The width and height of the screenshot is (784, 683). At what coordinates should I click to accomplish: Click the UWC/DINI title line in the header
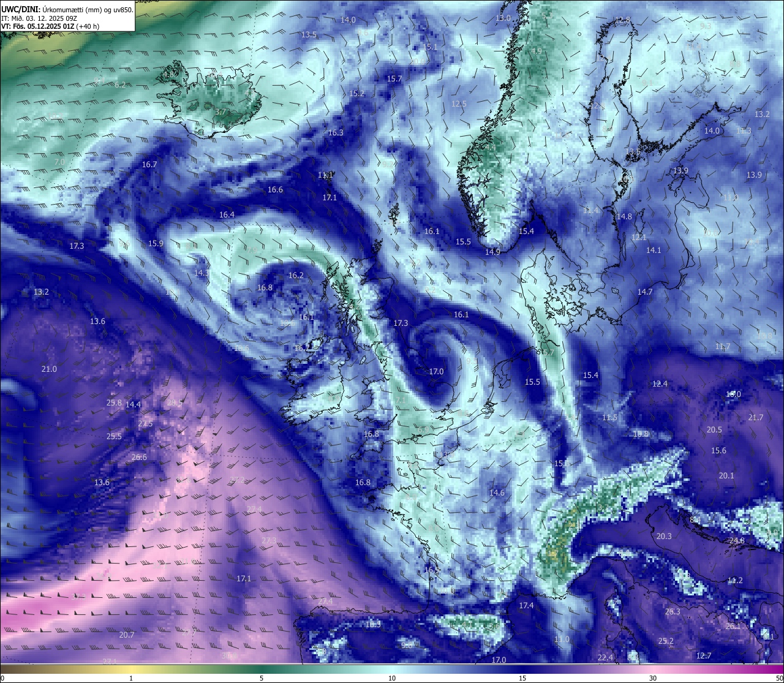67,9
